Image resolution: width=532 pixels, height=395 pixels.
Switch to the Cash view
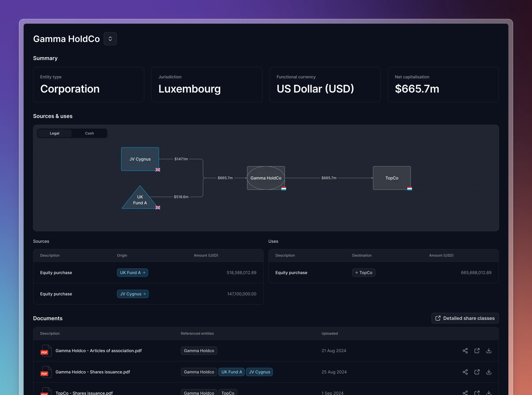pos(89,133)
